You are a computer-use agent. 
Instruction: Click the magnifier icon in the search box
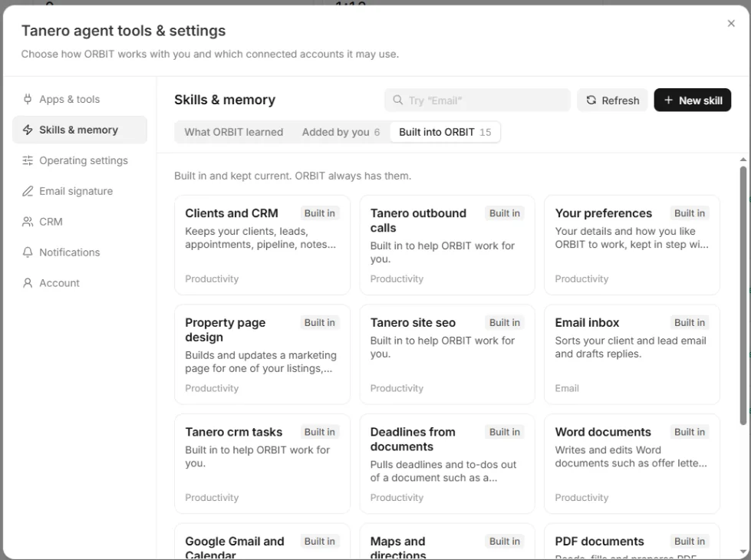click(397, 100)
